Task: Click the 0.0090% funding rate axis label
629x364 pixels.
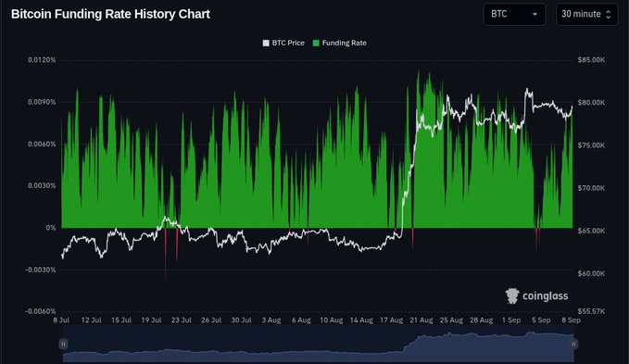Action: (x=42, y=102)
